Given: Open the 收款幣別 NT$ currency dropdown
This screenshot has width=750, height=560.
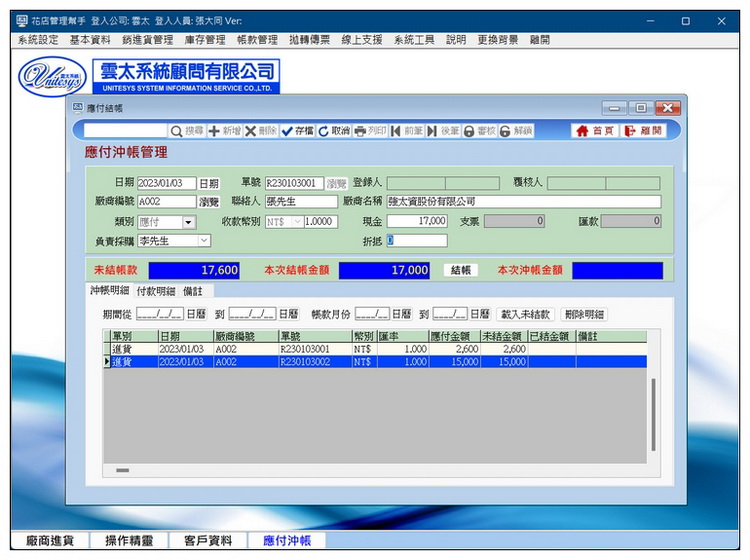Looking at the screenshot, I should 296,222.
